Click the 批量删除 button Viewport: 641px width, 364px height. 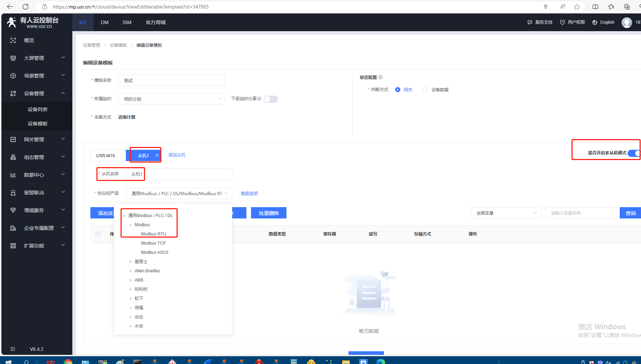[x=268, y=213]
